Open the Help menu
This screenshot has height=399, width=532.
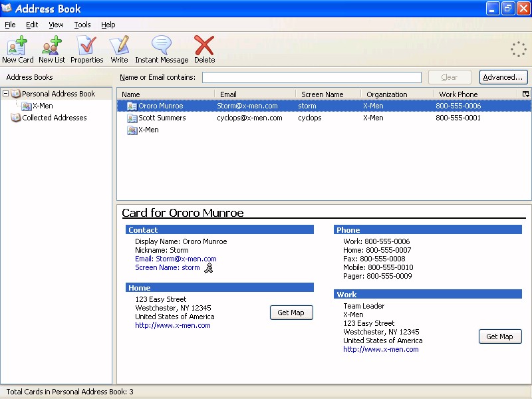click(108, 25)
